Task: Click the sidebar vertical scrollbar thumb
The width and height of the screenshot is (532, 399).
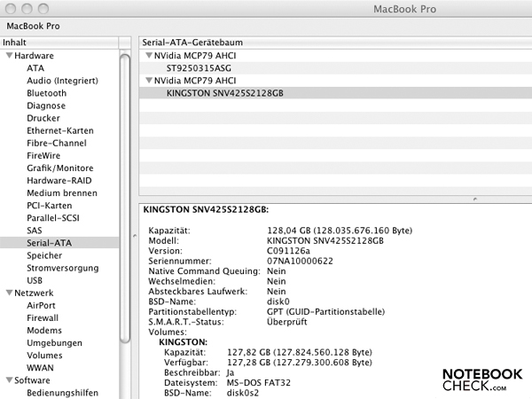Action: tap(125, 199)
